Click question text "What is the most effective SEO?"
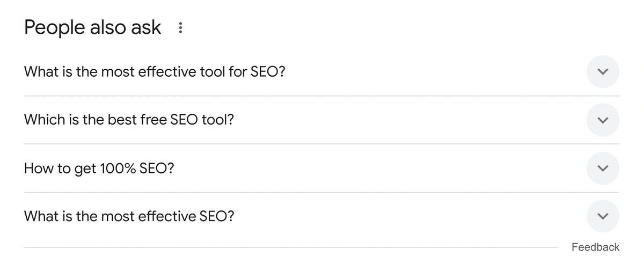This screenshot has height=271, width=644. click(129, 216)
